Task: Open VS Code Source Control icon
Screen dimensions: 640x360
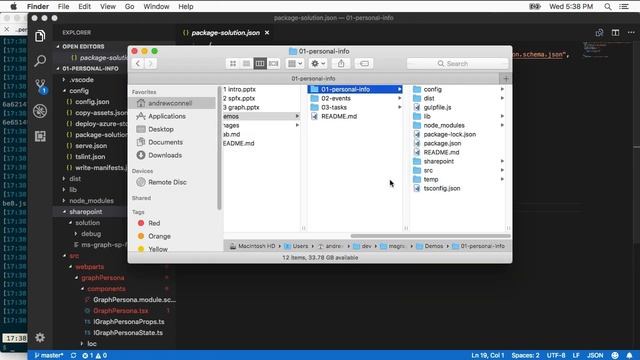Action: coord(40,86)
